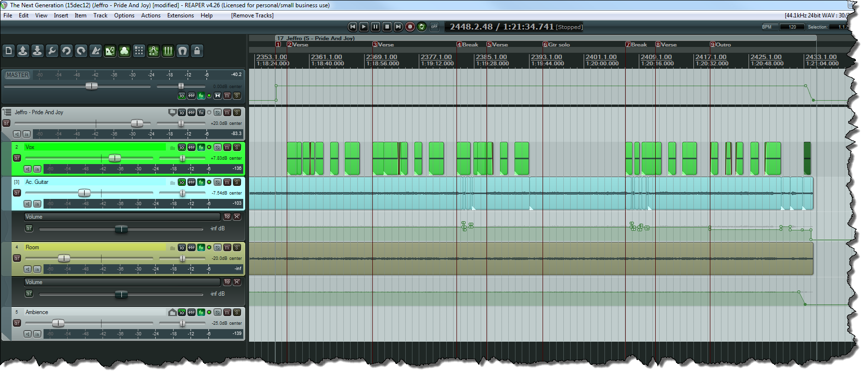
Task: Hide the Ac. Guitar Volume envelope lane
Action: (237, 217)
